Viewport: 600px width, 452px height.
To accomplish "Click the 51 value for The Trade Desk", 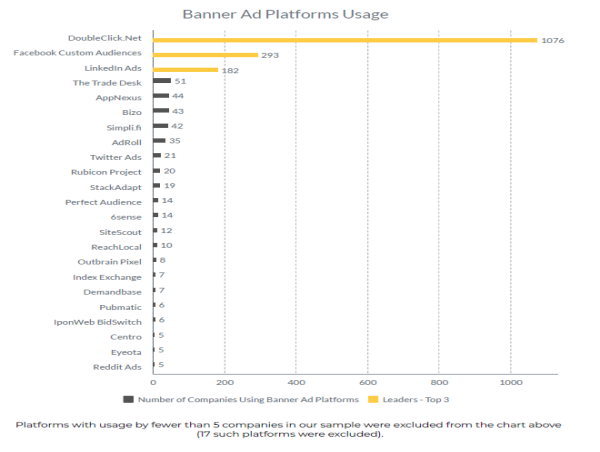I will (x=180, y=82).
